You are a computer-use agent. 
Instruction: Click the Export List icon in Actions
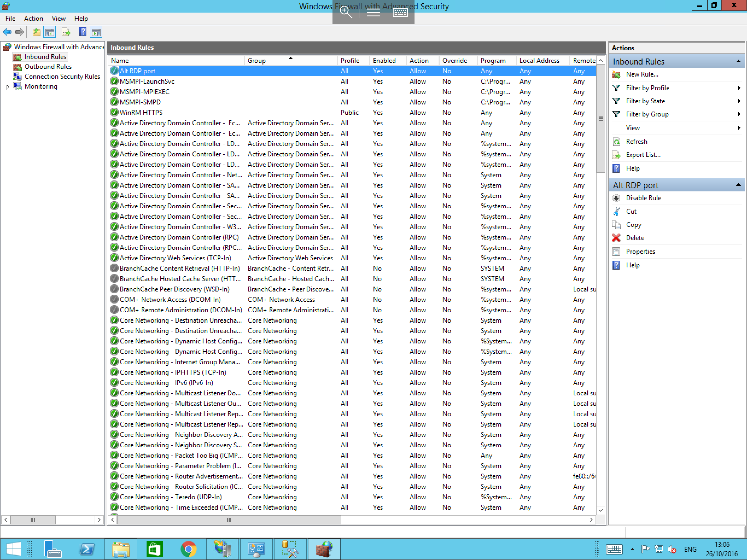(x=616, y=155)
